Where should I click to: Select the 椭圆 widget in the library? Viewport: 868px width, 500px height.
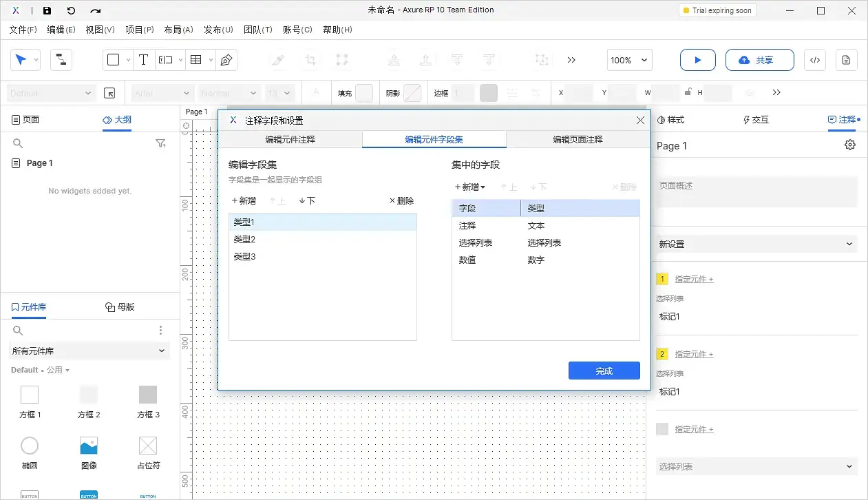[x=30, y=446]
